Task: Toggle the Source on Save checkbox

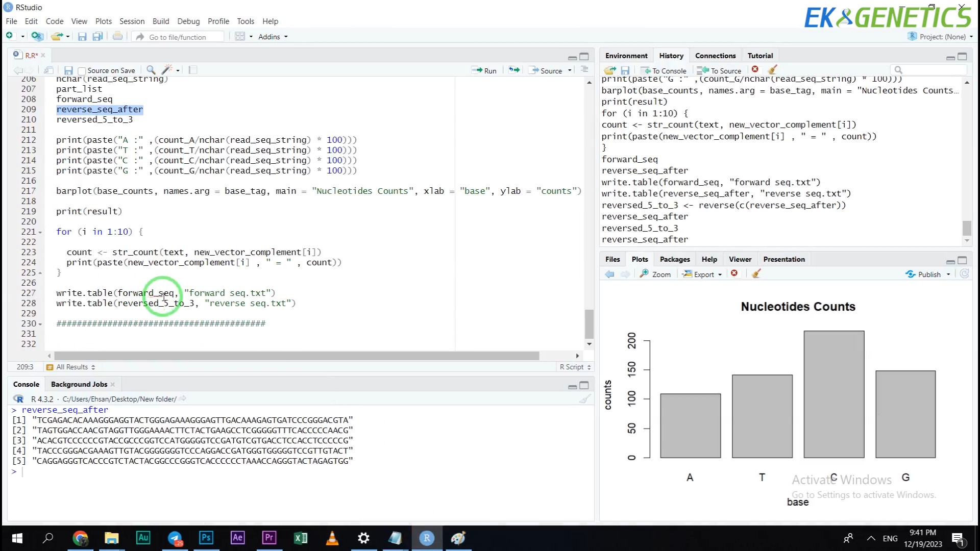Action: pos(82,71)
